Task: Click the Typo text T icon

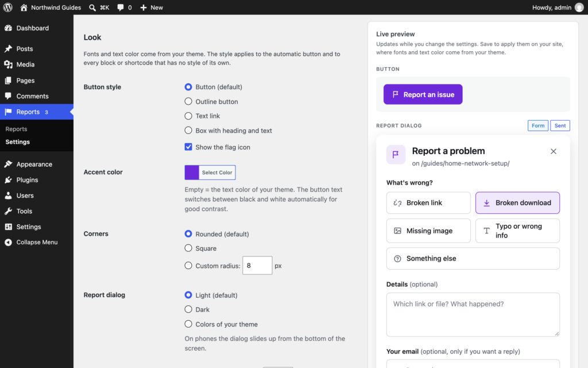Action: tap(486, 231)
